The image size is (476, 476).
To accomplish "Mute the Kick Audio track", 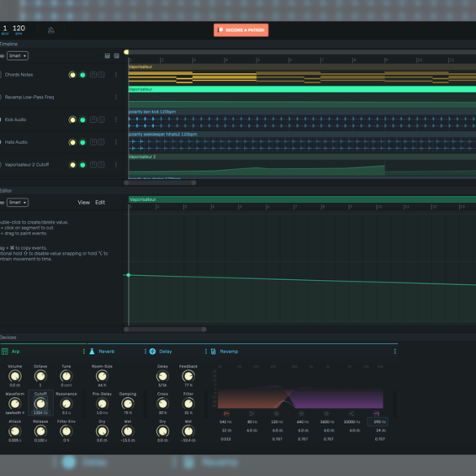I will [x=94, y=120].
